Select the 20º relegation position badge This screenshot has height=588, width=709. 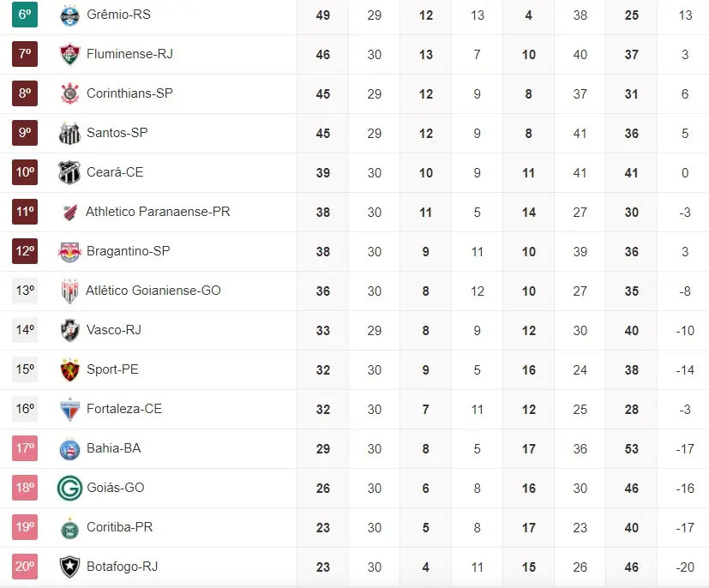point(25,567)
